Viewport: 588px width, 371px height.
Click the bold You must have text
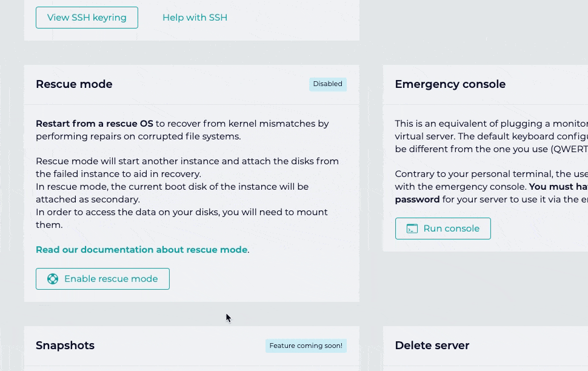pos(558,187)
